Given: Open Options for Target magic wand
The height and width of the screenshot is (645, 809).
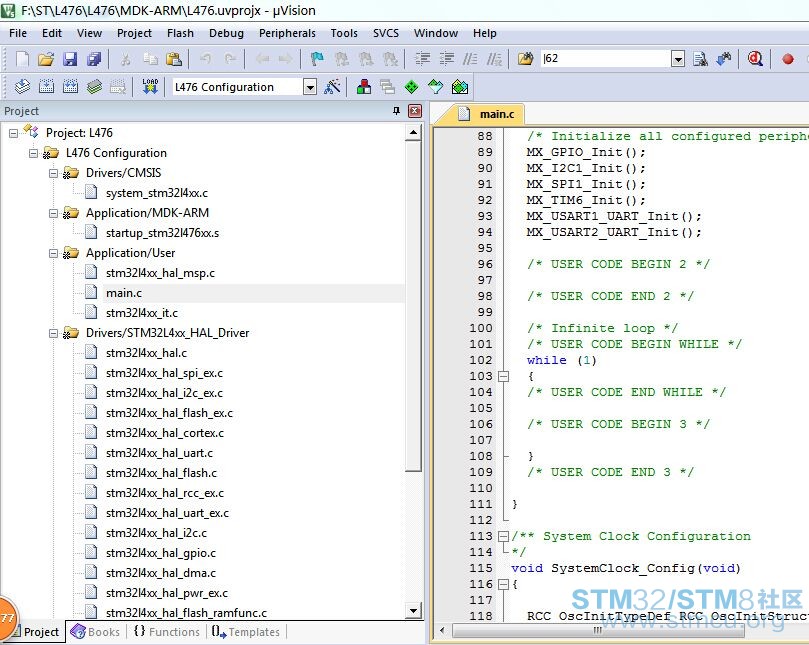Looking at the screenshot, I should click(332, 87).
